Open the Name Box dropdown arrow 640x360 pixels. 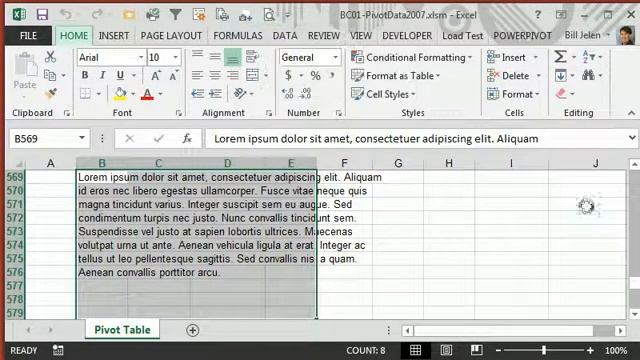click(82, 138)
